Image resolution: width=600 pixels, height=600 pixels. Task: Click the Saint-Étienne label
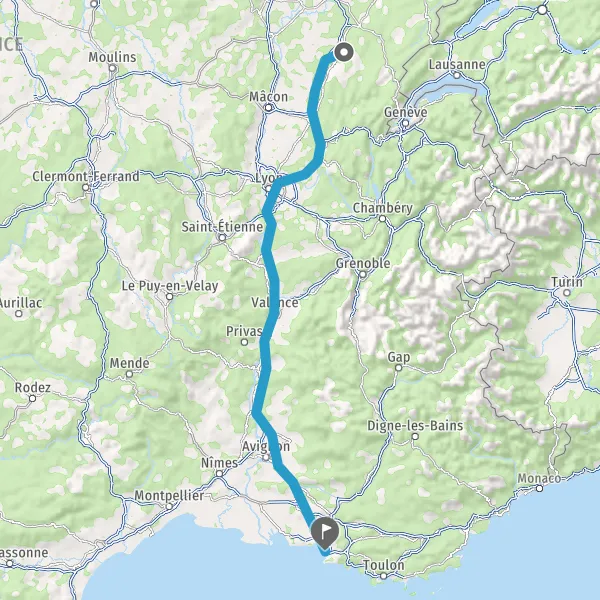222,227
